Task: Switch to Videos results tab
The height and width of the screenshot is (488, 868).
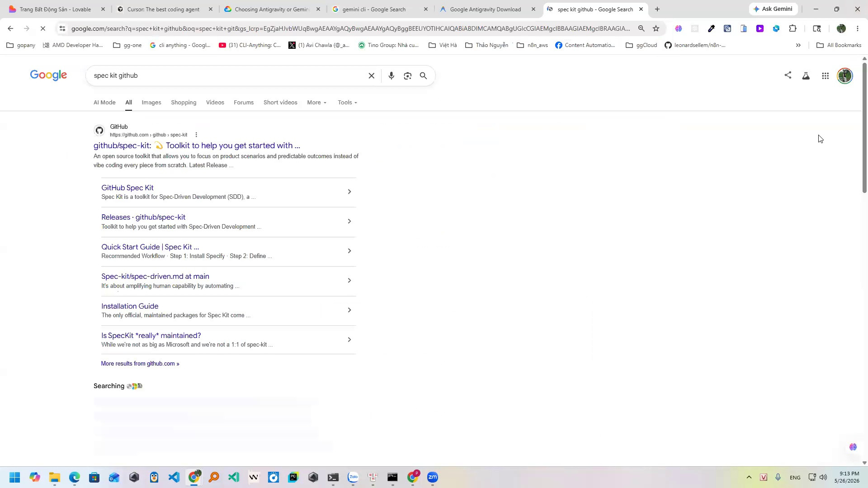Action: pos(215,103)
